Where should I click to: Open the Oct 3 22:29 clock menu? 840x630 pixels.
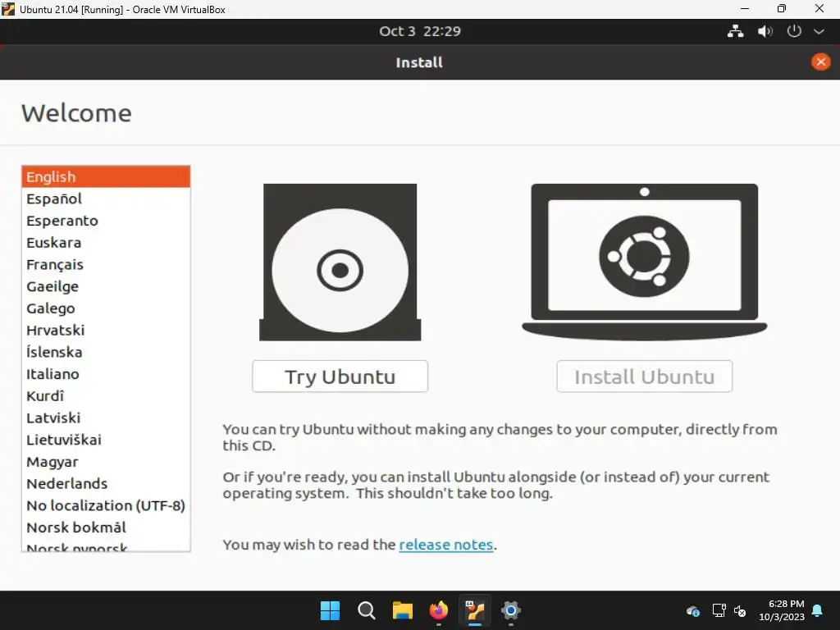[420, 31]
